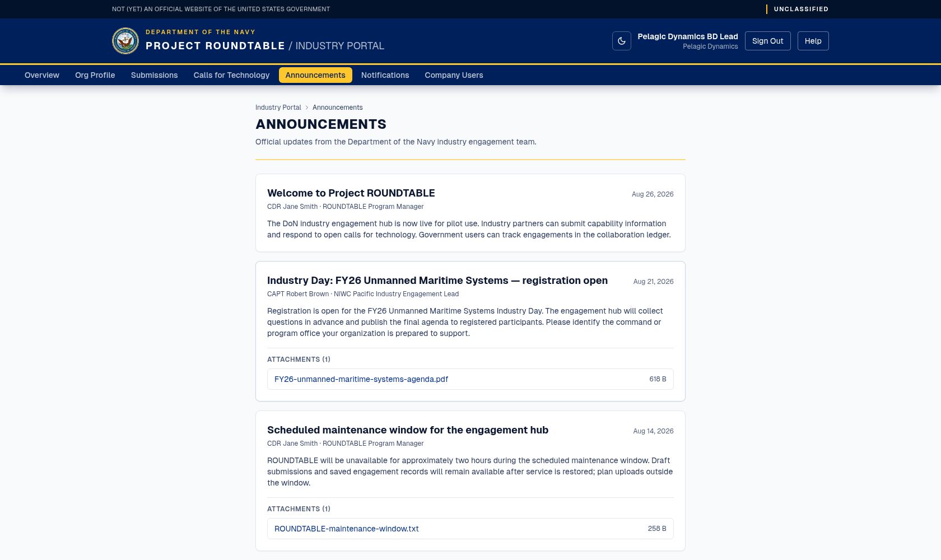Click the not-yet-official-website government notice
This screenshot has height=560, width=941.
click(221, 9)
